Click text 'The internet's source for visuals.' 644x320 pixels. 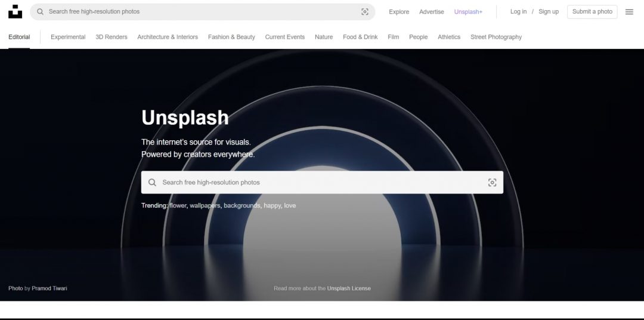[196, 142]
